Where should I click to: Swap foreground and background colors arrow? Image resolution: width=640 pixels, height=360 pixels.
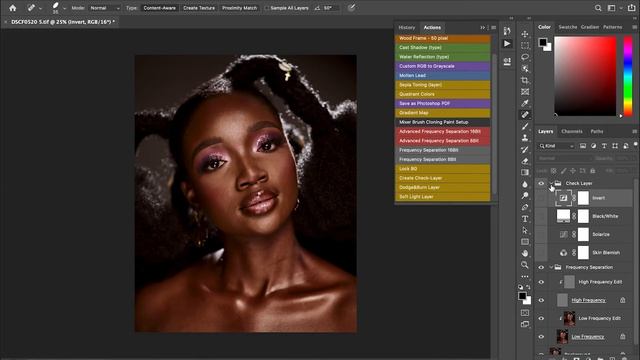coord(528,287)
